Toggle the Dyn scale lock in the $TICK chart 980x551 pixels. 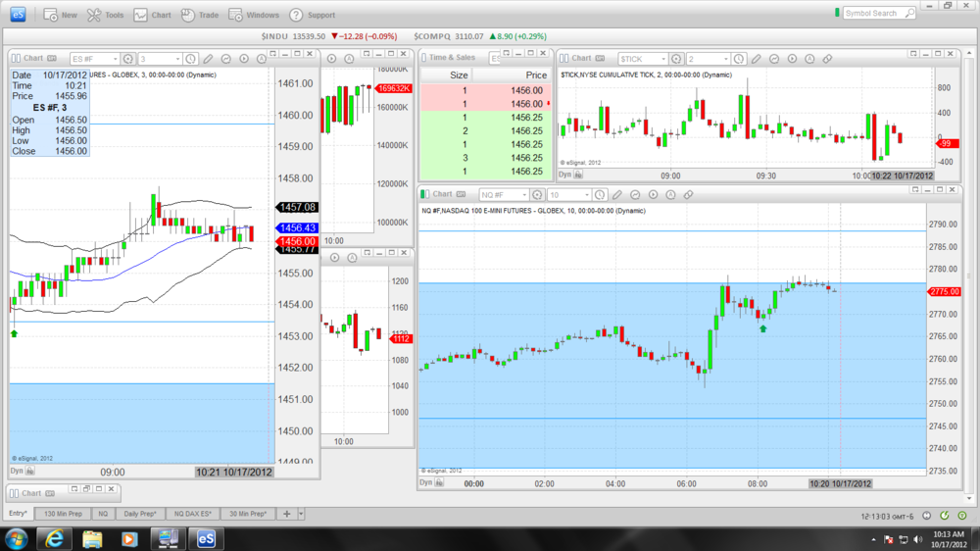578,175
